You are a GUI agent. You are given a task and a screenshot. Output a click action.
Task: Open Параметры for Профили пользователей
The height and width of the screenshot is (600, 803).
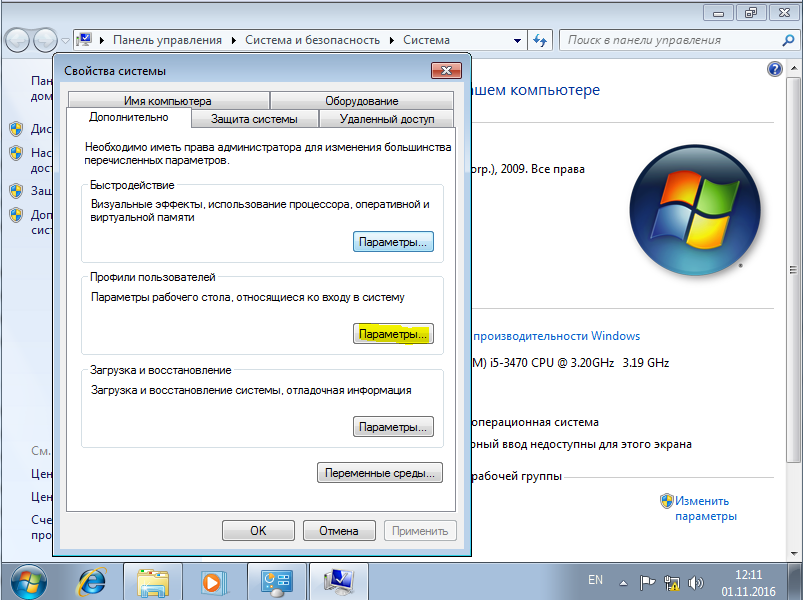click(x=393, y=333)
